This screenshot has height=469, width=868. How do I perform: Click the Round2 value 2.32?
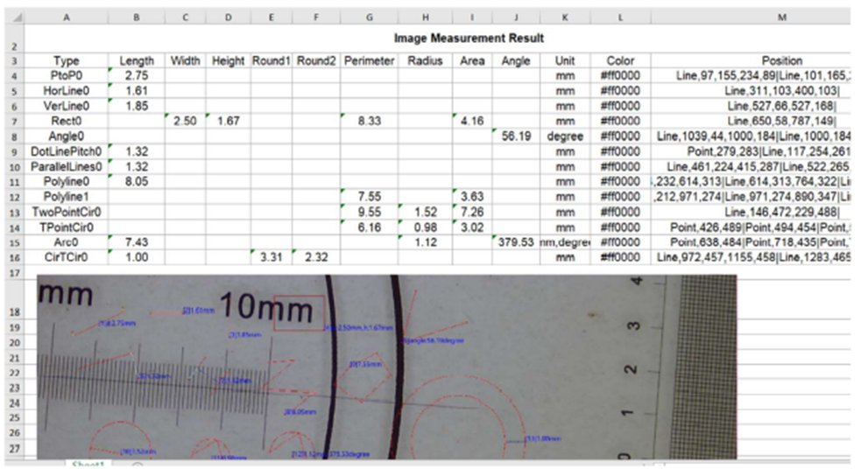[x=316, y=257]
